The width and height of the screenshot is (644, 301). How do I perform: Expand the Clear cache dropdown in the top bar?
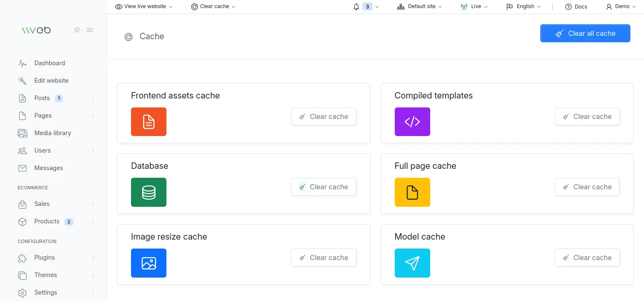pos(213,6)
